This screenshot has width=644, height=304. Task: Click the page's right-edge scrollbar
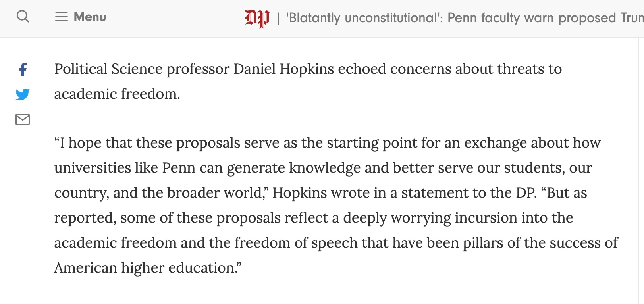(x=641, y=159)
